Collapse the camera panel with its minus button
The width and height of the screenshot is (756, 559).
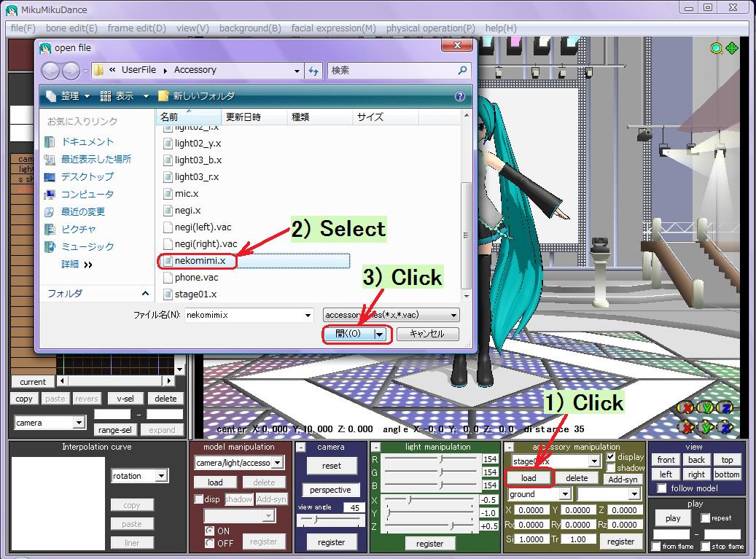pos(301,447)
